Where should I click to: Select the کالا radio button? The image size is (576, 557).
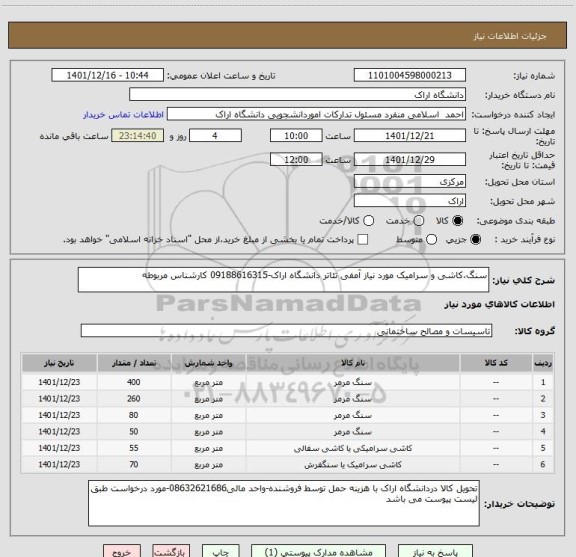click(458, 221)
